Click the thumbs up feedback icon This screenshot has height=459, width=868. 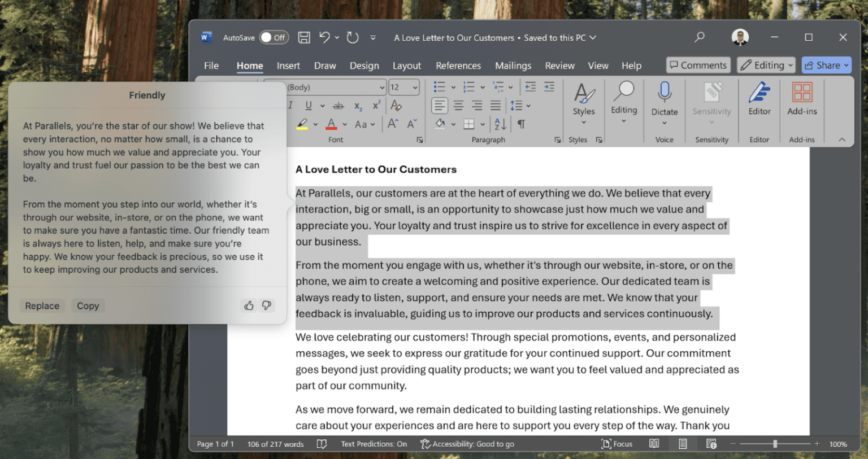249,305
